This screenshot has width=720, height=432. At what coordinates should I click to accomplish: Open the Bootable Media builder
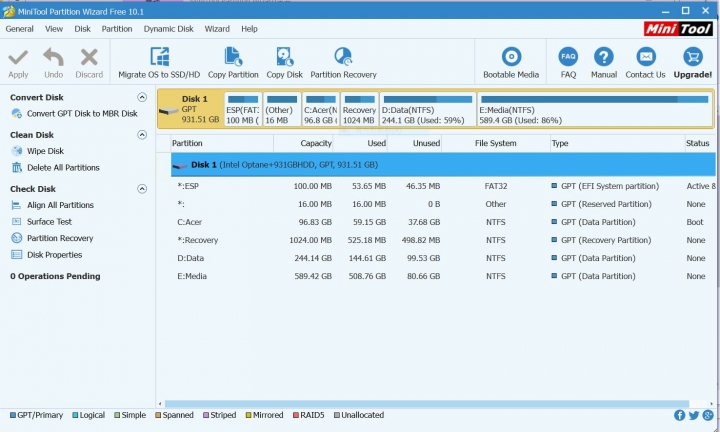(x=511, y=63)
